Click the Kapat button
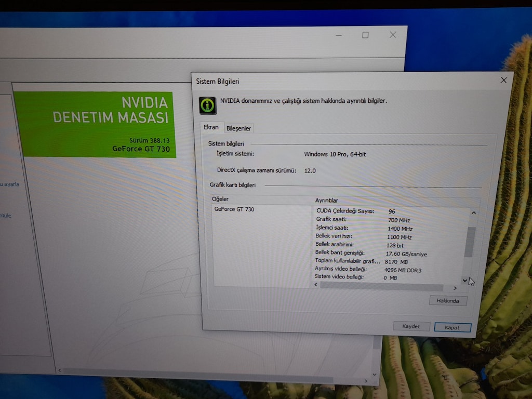 tap(453, 327)
